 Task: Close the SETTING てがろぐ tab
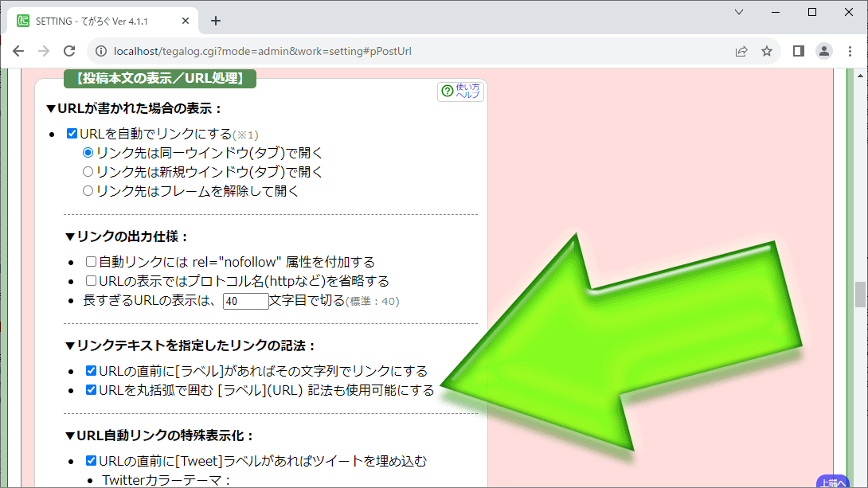click(186, 21)
